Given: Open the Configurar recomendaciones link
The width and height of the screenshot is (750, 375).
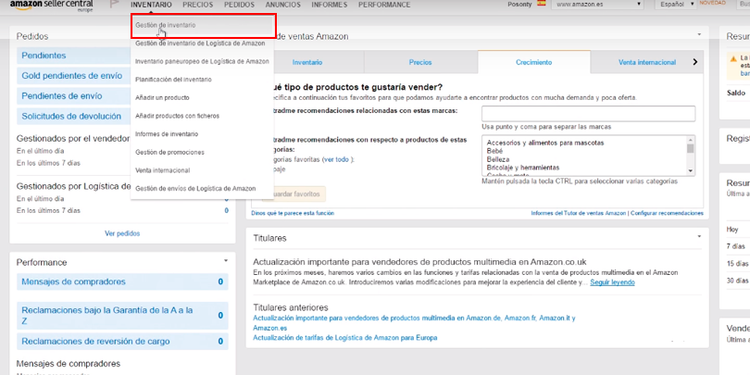Looking at the screenshot, I should pos(667,213).
